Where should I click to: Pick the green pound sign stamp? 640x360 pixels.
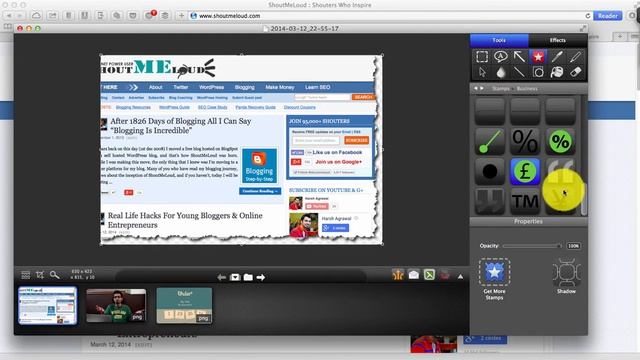(x=525, y=171)
